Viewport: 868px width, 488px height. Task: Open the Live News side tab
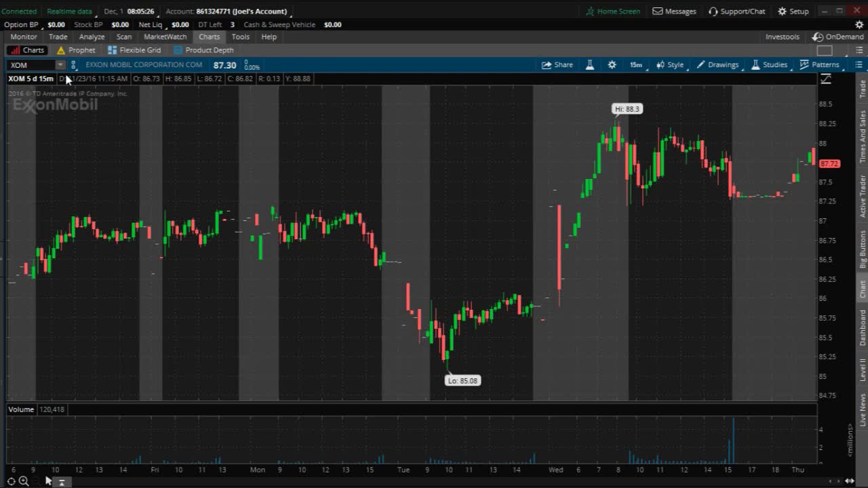tap(863, 410)
